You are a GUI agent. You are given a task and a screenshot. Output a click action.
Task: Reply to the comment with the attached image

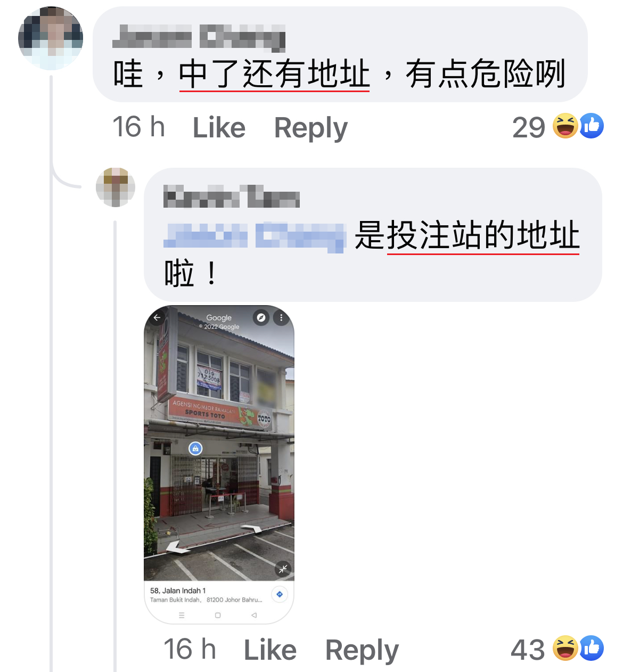(362, 651)
